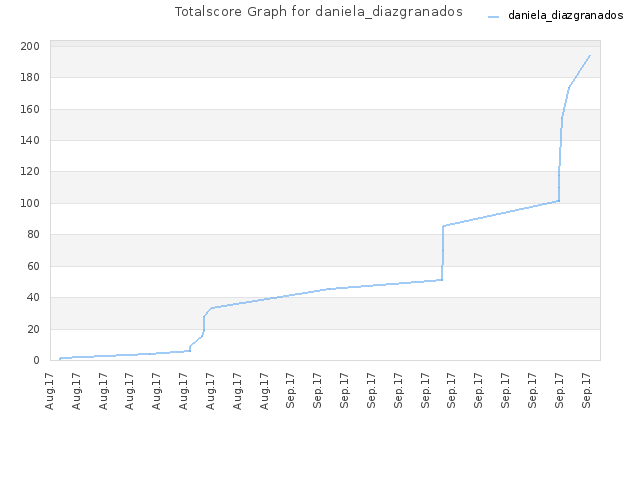Viewport: 640px width, 480px height.
Task: Click the last Sep.17 x-axis label
Action: click(587, 391)
